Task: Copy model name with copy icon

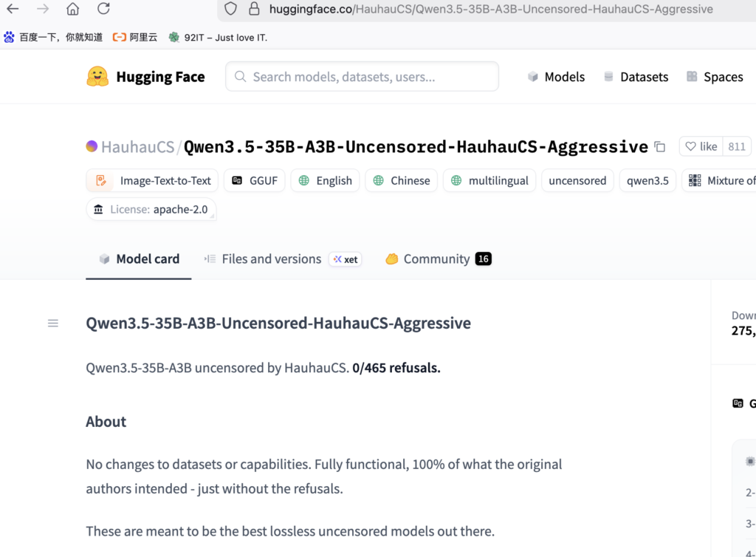Action: click(x=659, y=147)
